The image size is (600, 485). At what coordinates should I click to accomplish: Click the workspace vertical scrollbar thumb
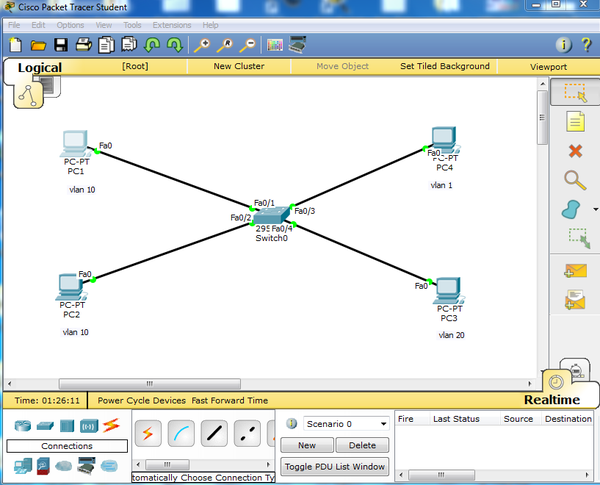coord(542,118)
